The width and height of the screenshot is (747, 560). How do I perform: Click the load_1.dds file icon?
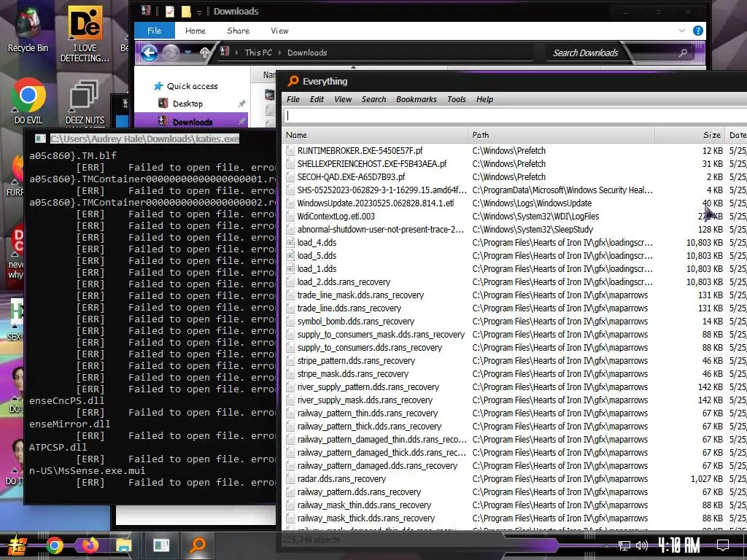(x=290, y=268)
